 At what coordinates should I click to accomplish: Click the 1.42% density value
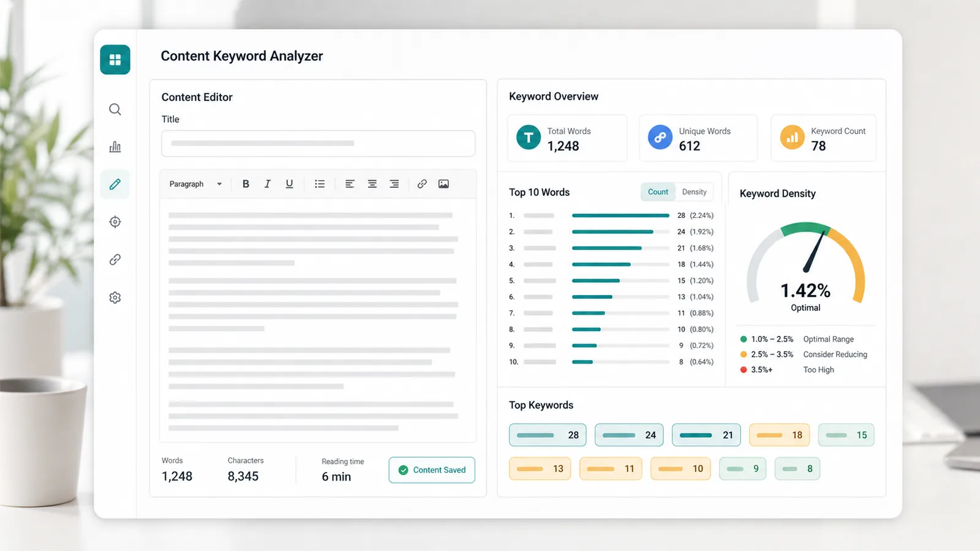[x=805, y=290]
